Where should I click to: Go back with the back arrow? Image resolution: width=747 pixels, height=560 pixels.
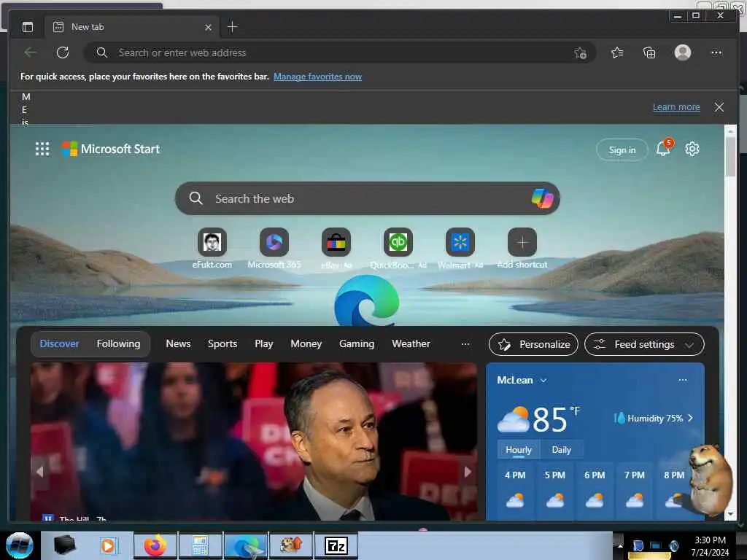[x=30, y=52]
